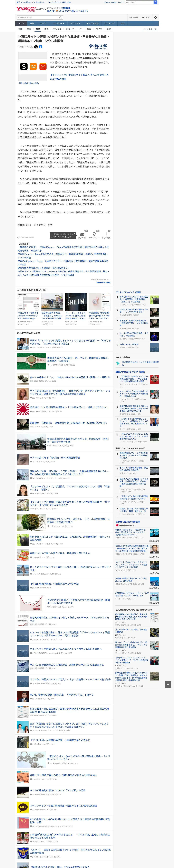The height and width of the screenshot is (868, 174).
Task: Click the blue web search magnifier button
Action: pos(155,2)
